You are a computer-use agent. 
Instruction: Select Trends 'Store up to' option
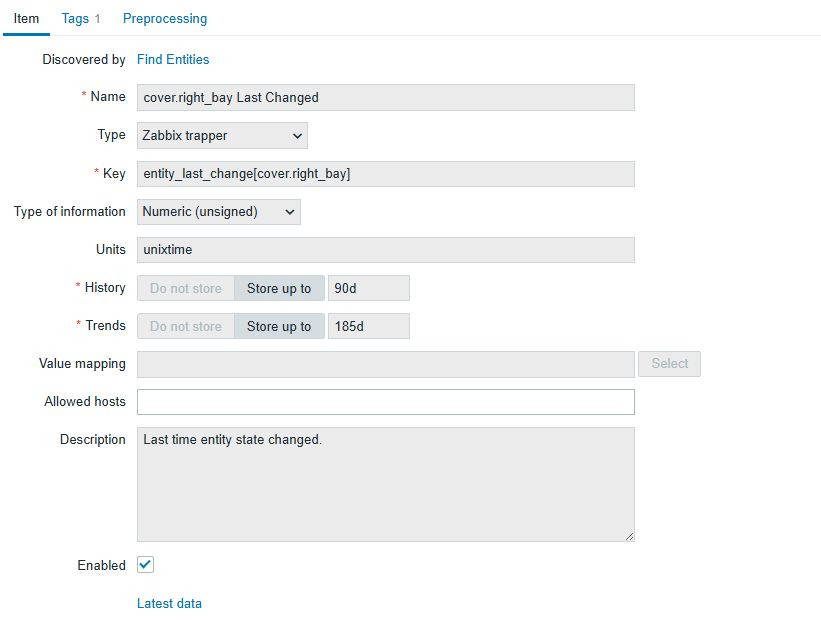(279, 326)
